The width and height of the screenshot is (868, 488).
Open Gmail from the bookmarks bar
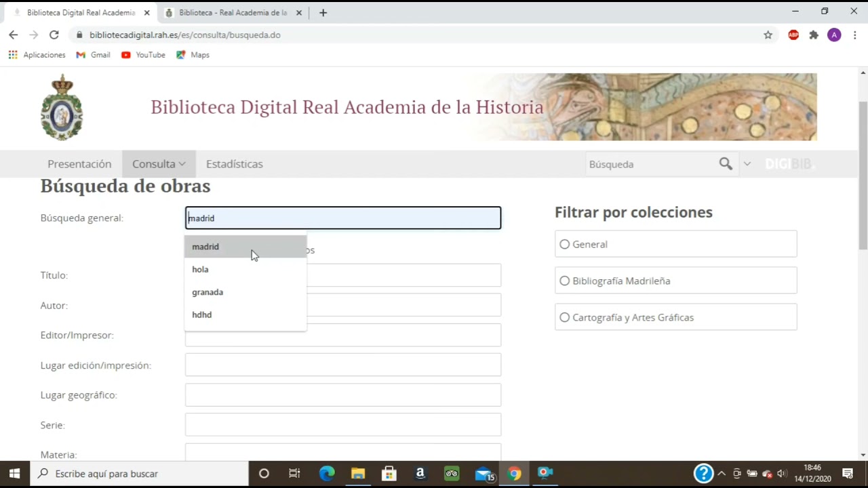[x=93, y=55]
